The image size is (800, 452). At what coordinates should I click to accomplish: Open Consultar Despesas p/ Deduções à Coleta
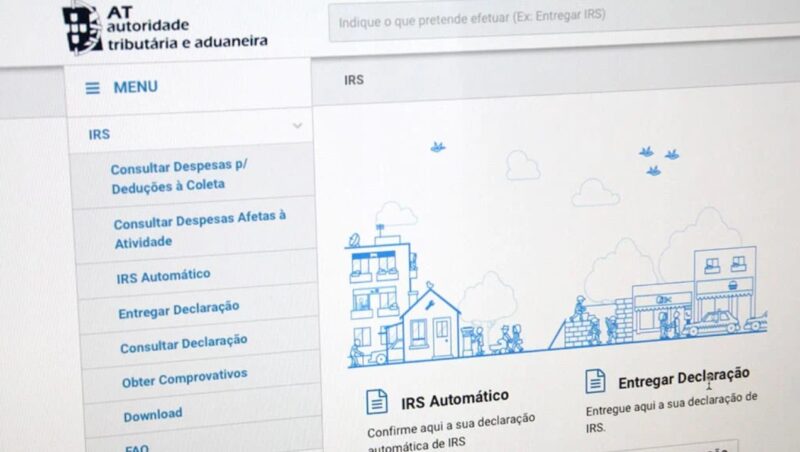(x=179, y=177)
